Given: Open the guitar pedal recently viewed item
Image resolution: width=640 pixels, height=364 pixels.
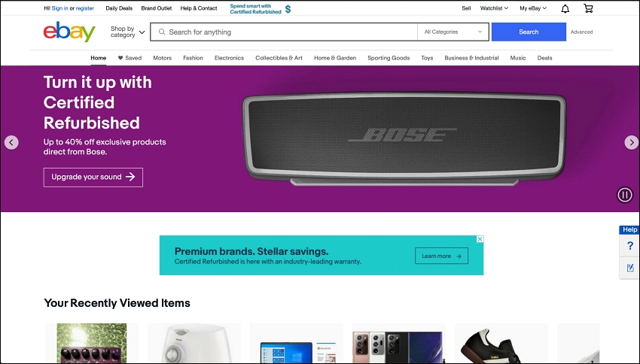Looking at the screenshot, I should (x=92, y=343).
